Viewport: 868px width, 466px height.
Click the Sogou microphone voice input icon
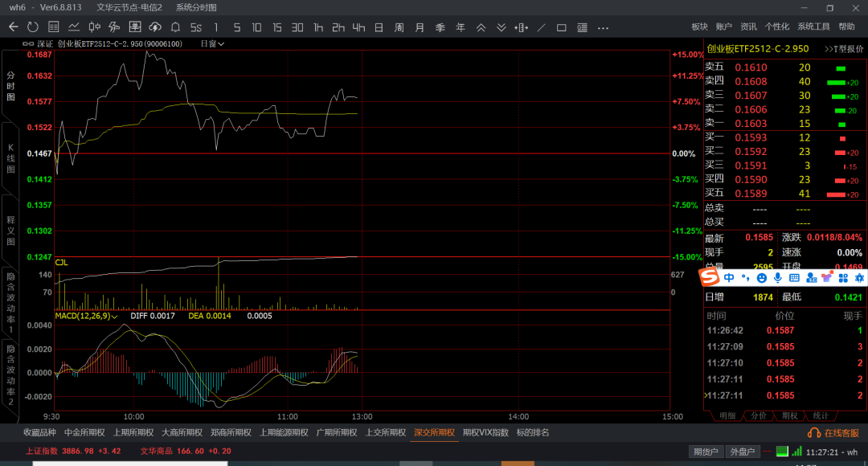(778, 278)
